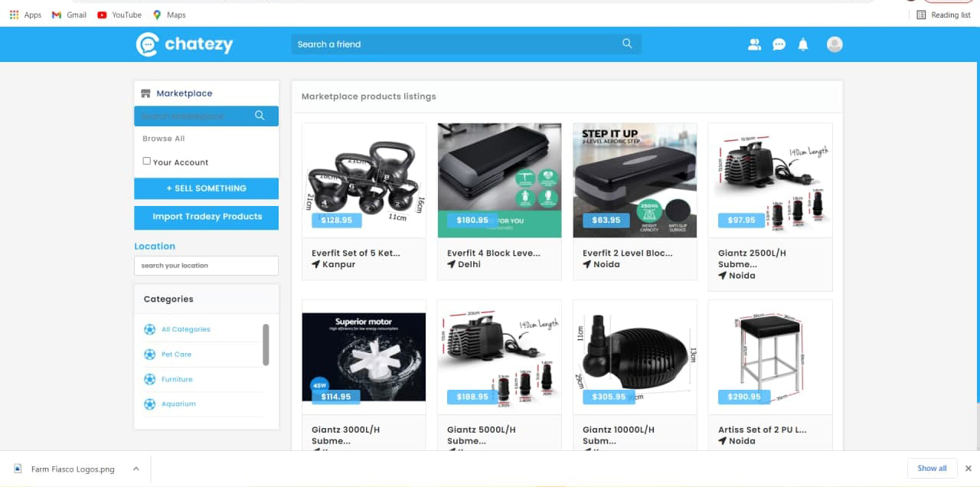Choose the Aquarium category
The image size is (980, 487).
[x=178, y=404]
